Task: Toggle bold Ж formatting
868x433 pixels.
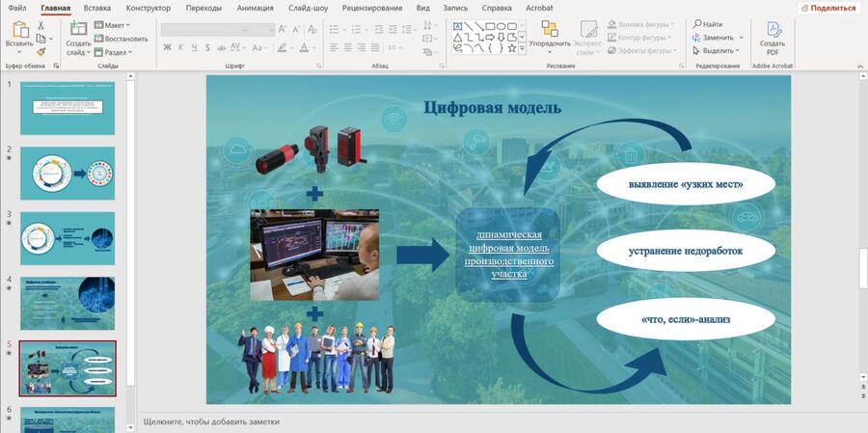Action: click(167, 46)
